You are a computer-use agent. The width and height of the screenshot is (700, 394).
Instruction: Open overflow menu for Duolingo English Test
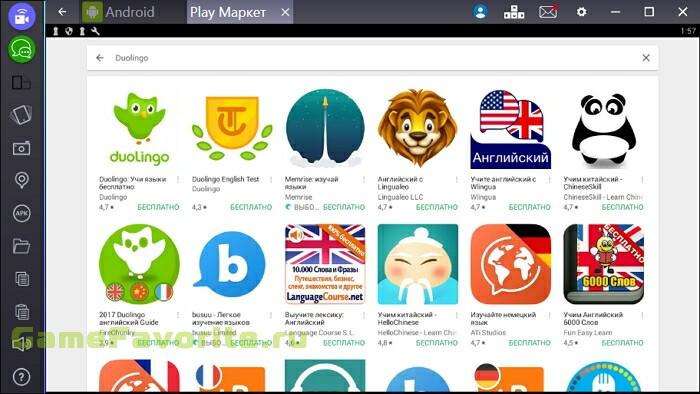click(x=271, y=180)
